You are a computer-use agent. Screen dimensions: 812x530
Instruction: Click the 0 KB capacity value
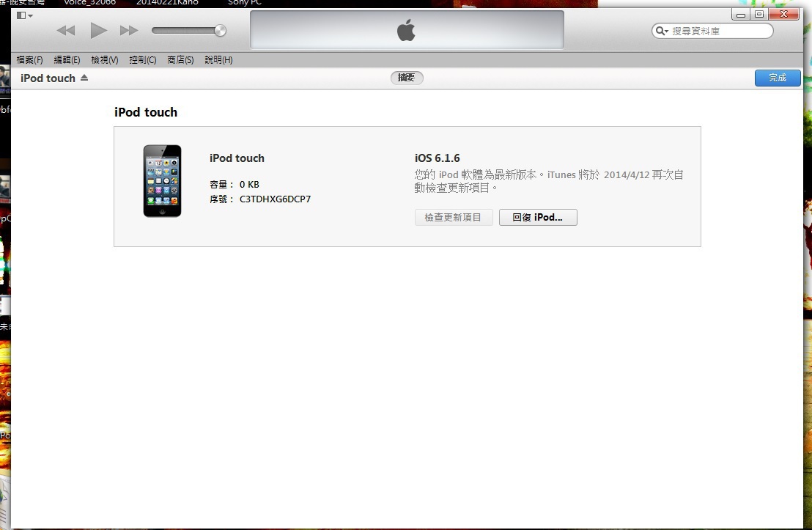click(x=249, y=185)
